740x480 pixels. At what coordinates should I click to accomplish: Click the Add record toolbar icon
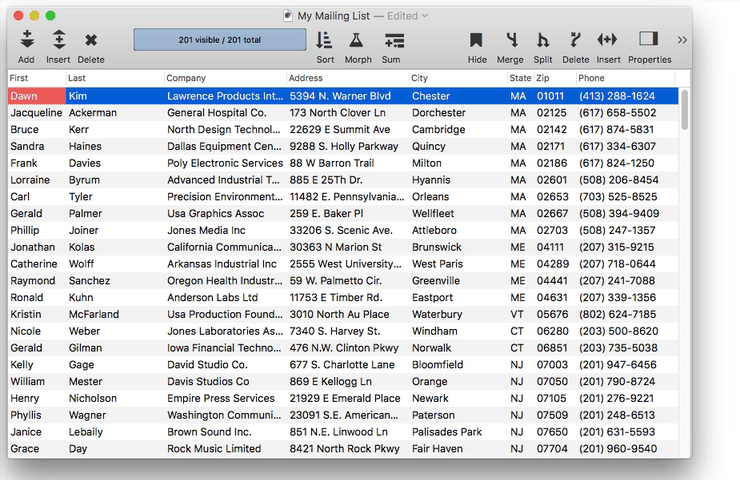[27, 40]
